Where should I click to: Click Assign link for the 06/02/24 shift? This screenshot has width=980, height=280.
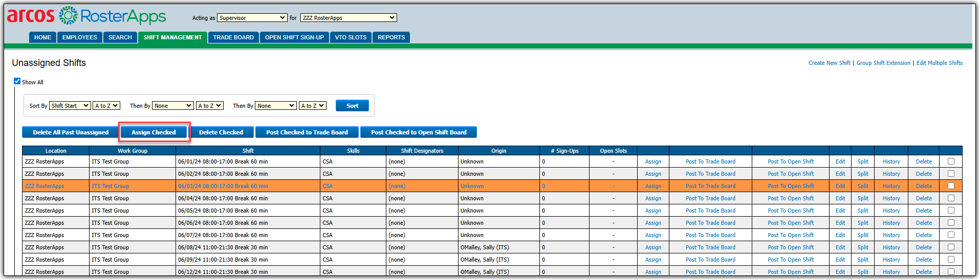653,174
